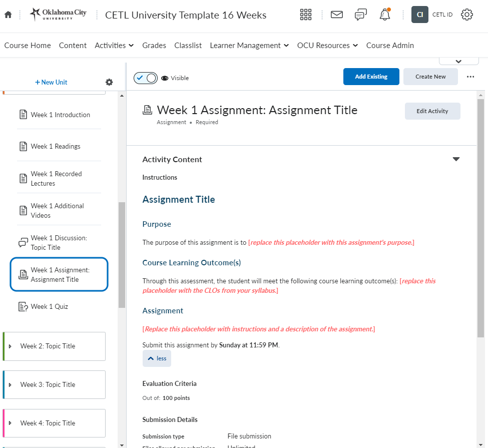Click the unit settings gear icon
The image size is (488, 448).
109,82
